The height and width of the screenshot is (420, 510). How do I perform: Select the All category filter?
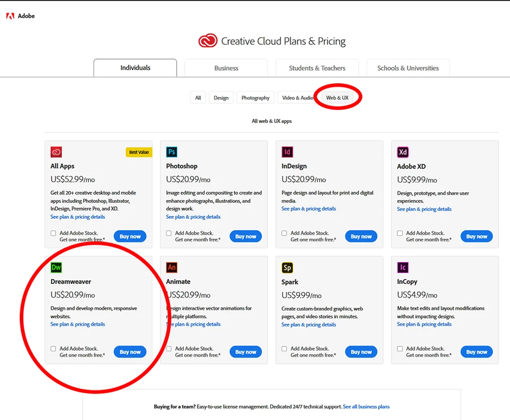coord(198,97)
